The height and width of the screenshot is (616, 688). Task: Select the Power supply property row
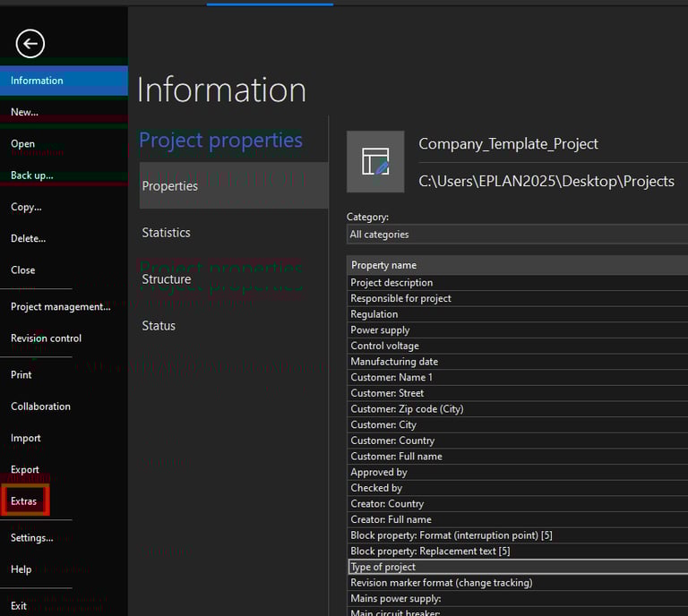[x=517, y=330]
